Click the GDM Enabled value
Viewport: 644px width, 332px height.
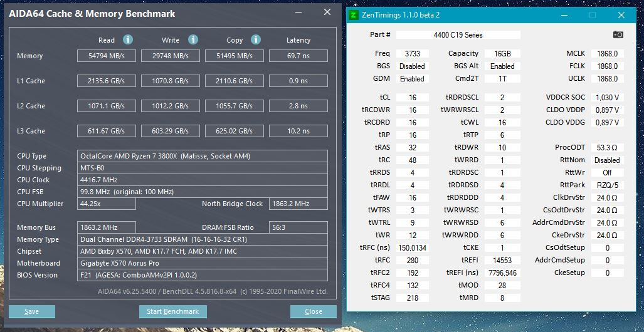coord(413,79)
